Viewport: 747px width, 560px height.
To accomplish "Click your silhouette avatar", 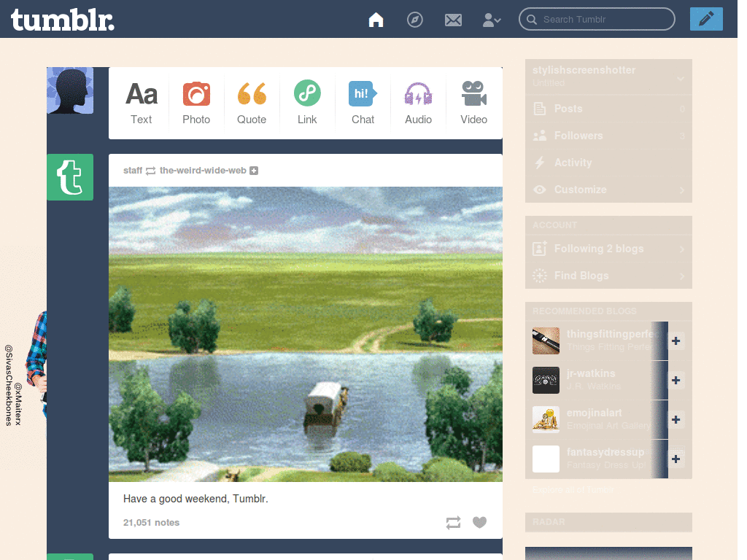I will (70, 90).
